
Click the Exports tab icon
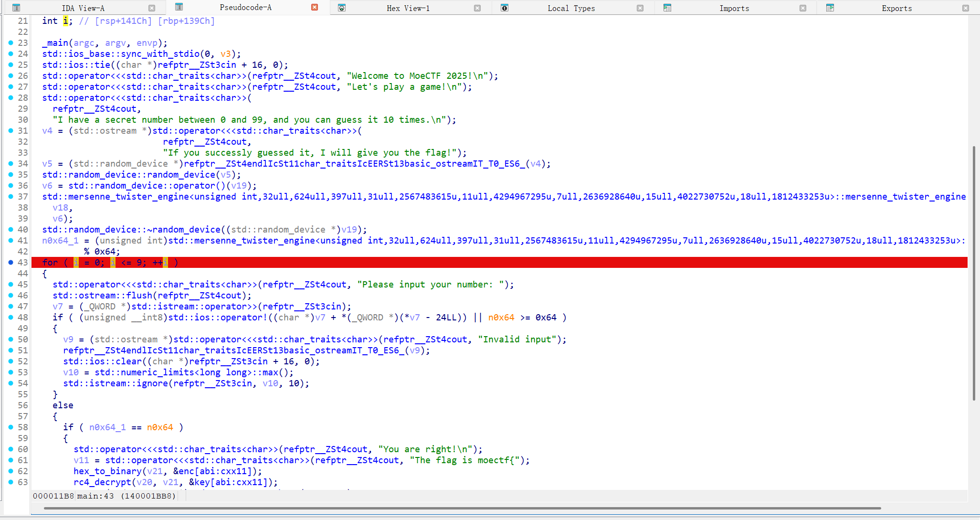(x=830, y=8)
